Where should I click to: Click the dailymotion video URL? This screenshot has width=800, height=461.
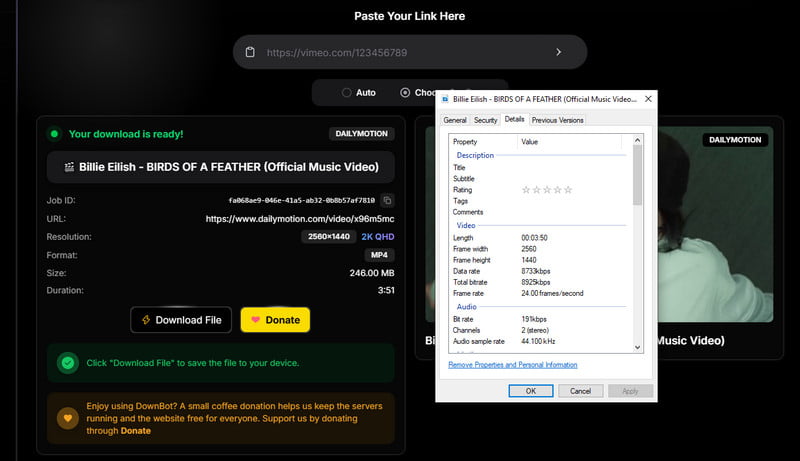coord(300,219)
